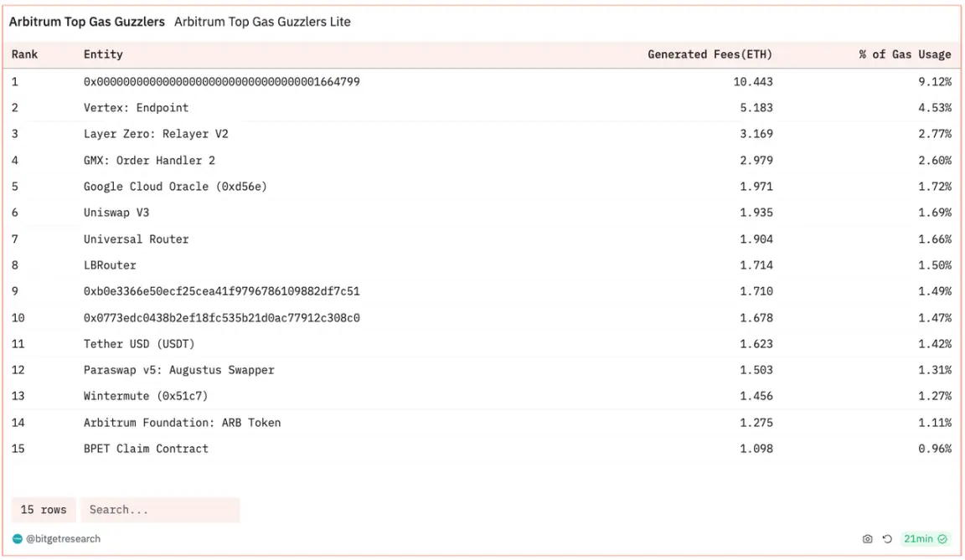Image resolution: width=965 pixels, height=560 pixels.
Task: Sort by % of Gas Usage header
Action: (905, 54)
